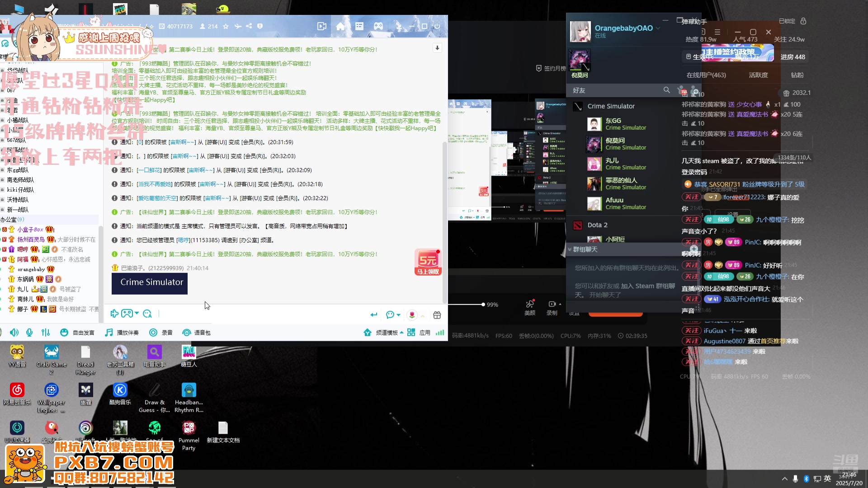The height and width of the screenshot is (488, 868).
Task: Click the favorite star icon in YY header
Action: pyautogui.click(x=226, y=26)
